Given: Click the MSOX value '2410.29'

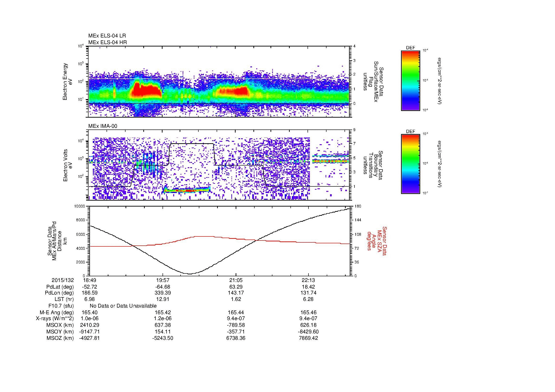Looking at the screenshot, I should point(89,325).
